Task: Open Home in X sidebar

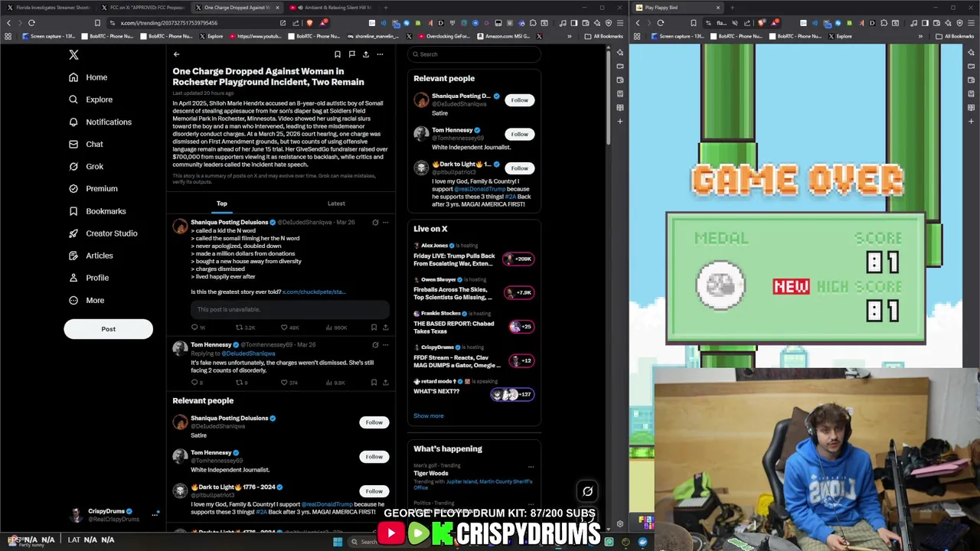Action: (87, 77)
